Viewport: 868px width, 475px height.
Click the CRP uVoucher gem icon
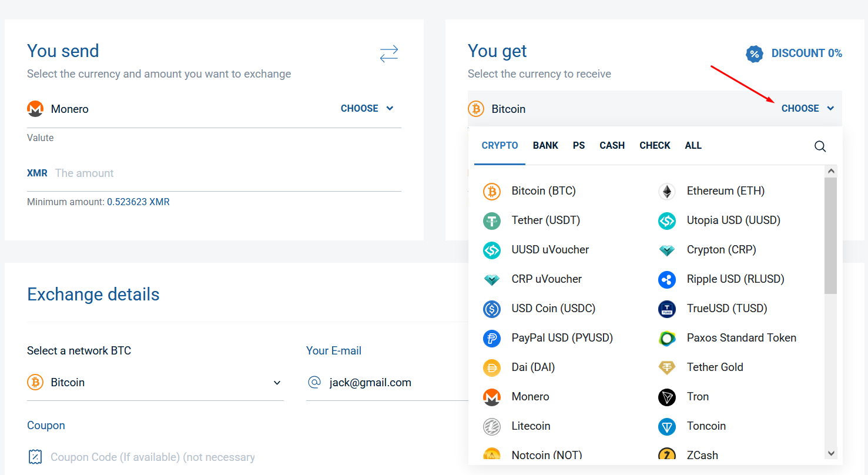(491, 280)
